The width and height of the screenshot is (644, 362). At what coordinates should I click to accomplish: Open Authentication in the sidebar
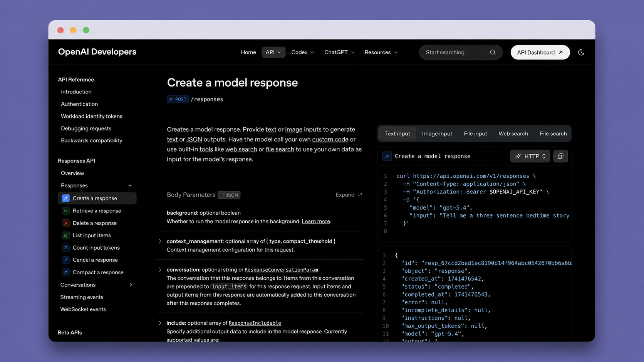tap(79, 104)
